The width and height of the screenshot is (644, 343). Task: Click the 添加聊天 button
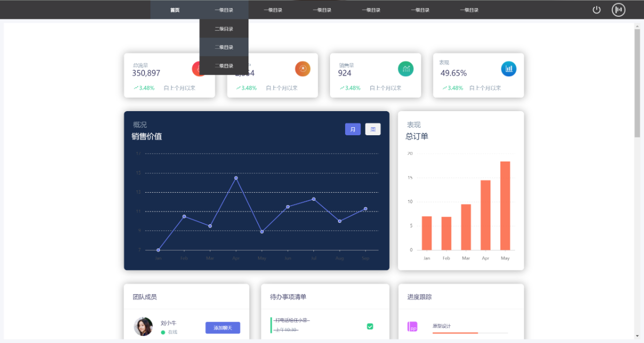[223, 328]
